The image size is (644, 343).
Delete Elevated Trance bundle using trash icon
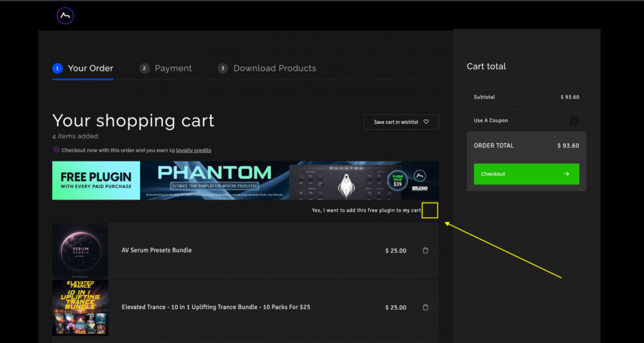pyautogui.click(x=426, y=307)
